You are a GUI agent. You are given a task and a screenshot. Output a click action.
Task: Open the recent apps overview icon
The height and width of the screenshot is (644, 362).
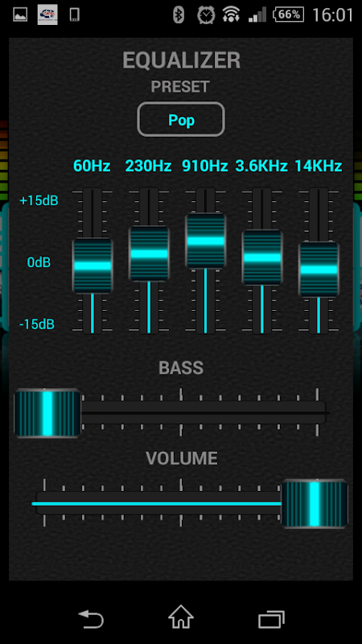[271, 619]
